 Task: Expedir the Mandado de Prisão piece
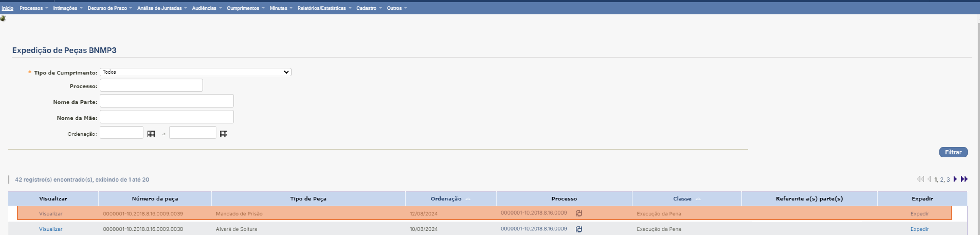pyautogui.click(x=919, y=214)
